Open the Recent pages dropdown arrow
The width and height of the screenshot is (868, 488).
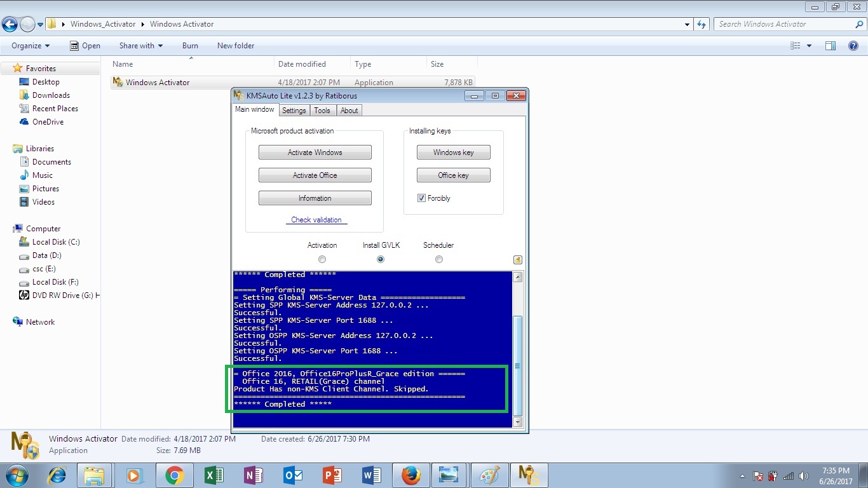[x=40, y=25]
